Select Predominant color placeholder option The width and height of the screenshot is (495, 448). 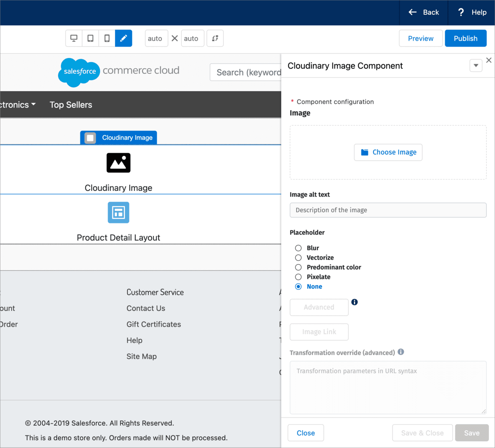298,267
